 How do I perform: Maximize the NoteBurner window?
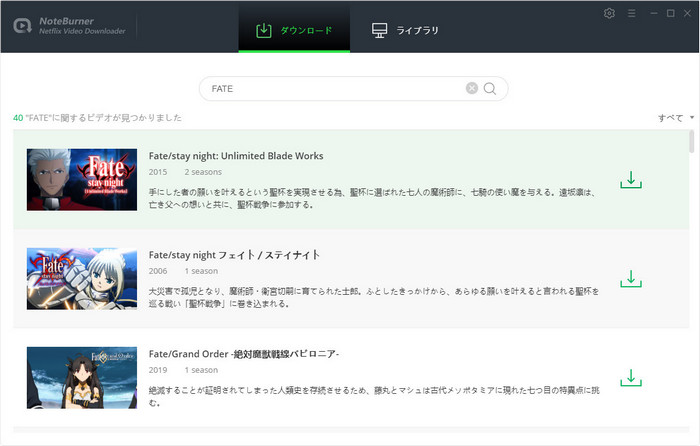click(671, 13)
